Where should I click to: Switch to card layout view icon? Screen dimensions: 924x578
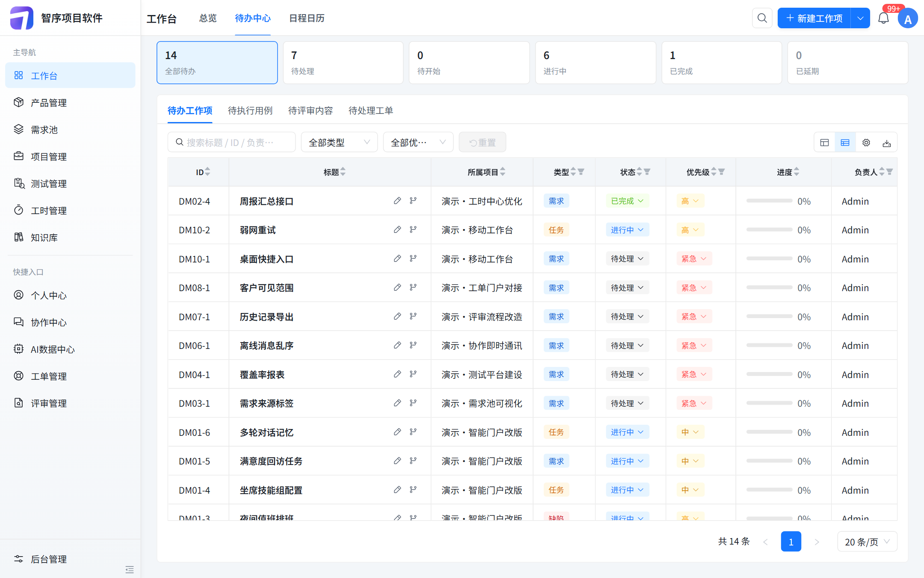pos(824,143)
